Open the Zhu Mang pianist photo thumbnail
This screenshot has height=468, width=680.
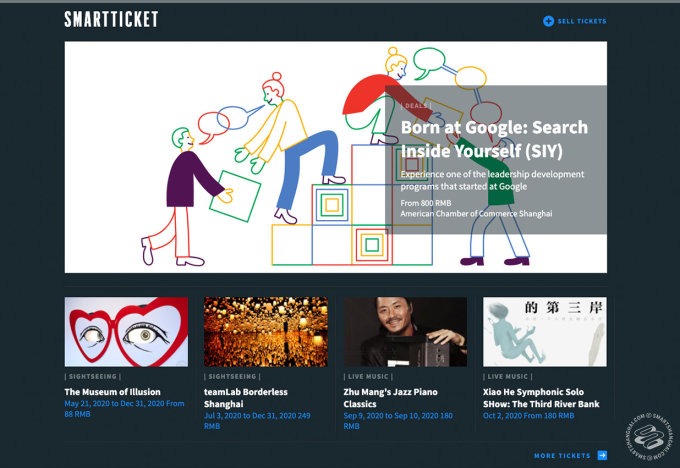pyautogui.click(x=405, y=331)
